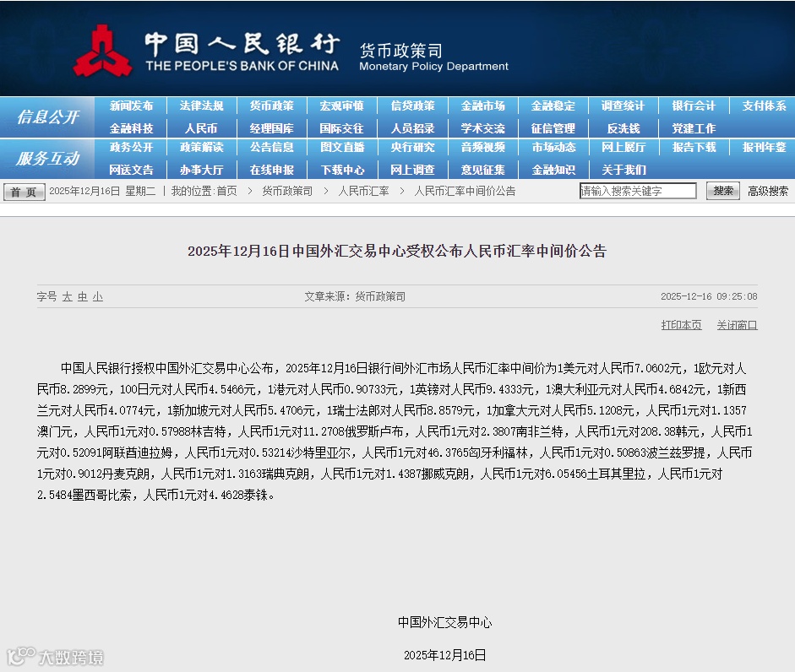Click the 中国外汇交易中心 signature text
This screenshot has width=795, height=672.
coord(444,622)
